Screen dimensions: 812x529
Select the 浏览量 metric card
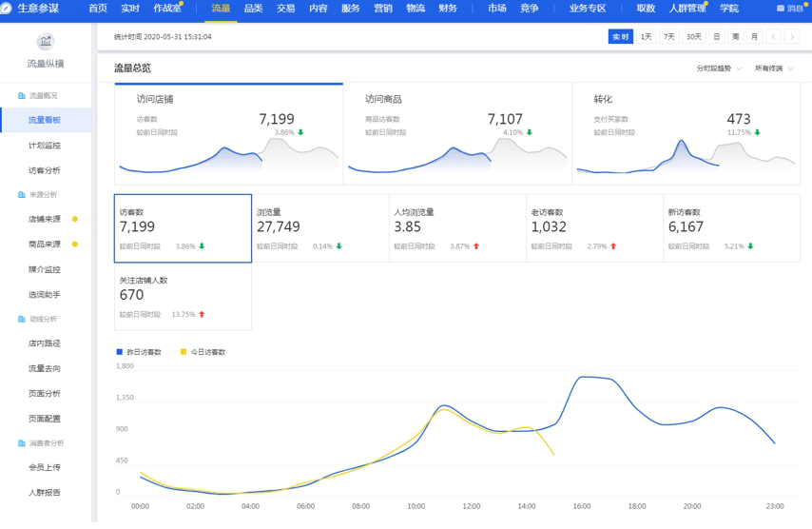(x=320, y=228)
